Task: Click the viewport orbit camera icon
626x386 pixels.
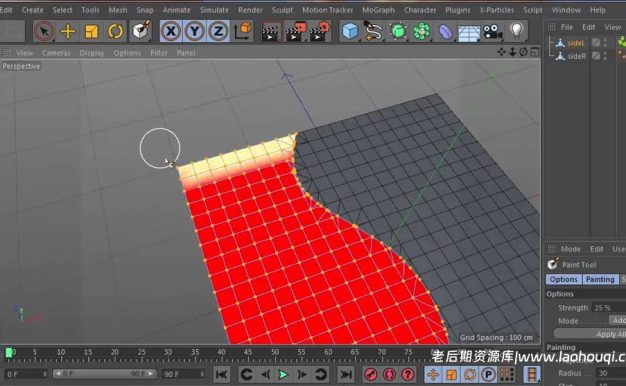Action: point(523,52)
